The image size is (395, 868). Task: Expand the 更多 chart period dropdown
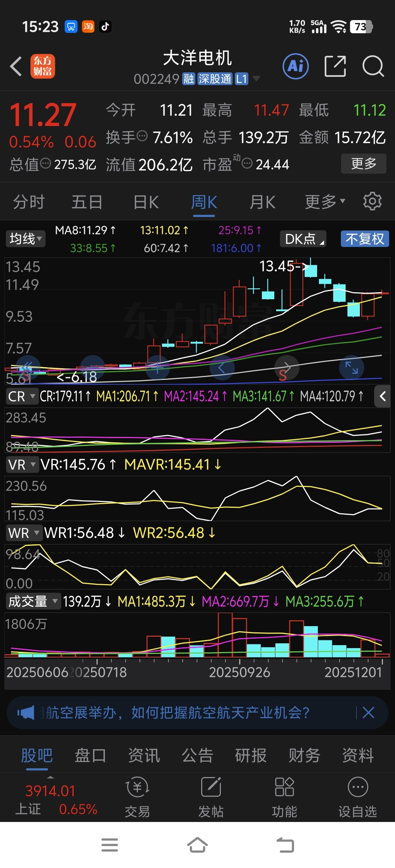pos(325,202)
